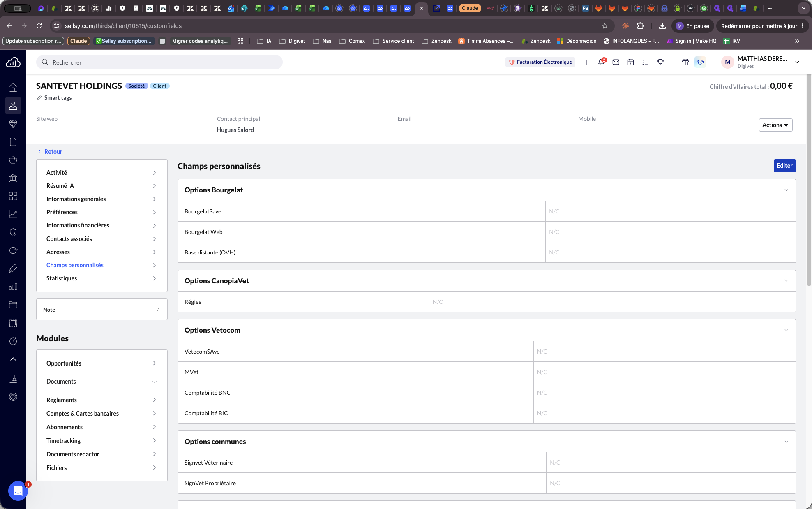Open the gift icon in header

[685, 62]
